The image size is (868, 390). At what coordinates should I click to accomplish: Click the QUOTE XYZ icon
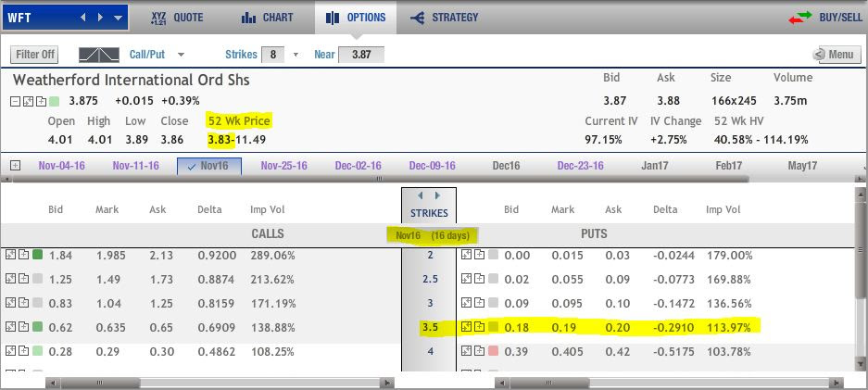pyautogui.click(x=159, y=18)
